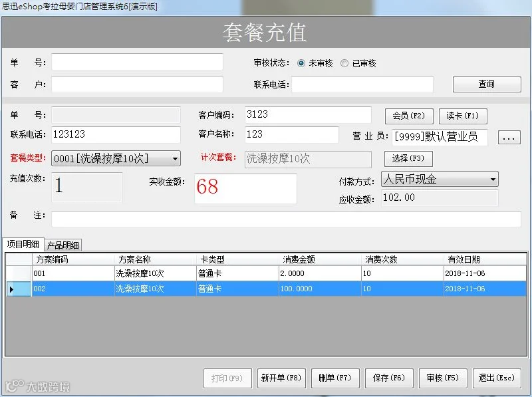Viewport: 532px width, 397px height.
Task: Switch to the 项目明细 tab
Action: pyautogui.click(x=23, y=244)
